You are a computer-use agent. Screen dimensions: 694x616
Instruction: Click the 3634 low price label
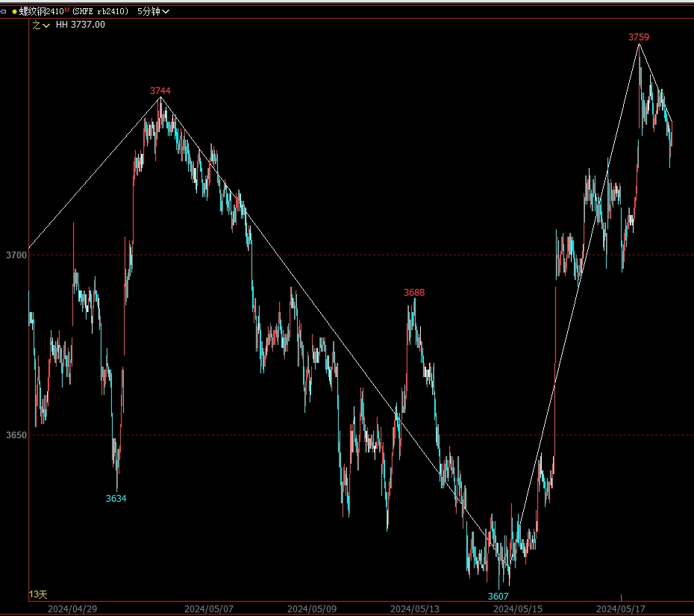[116, 499]
